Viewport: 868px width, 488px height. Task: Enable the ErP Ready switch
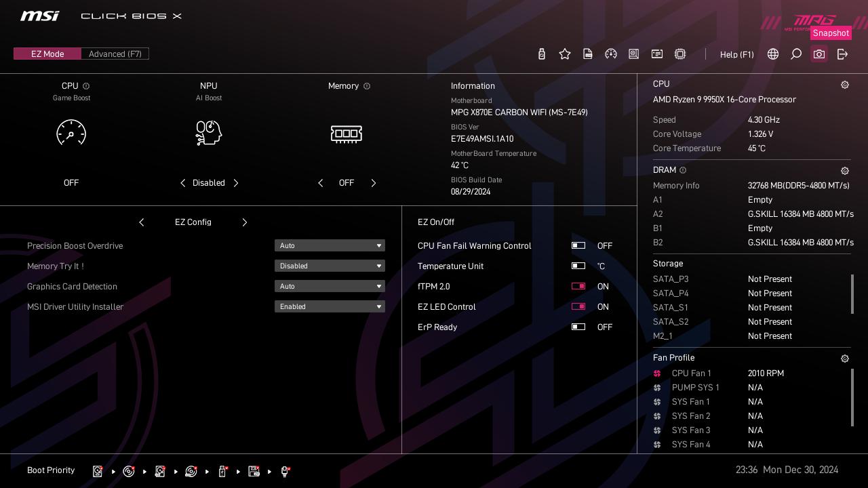pos(578,327)
